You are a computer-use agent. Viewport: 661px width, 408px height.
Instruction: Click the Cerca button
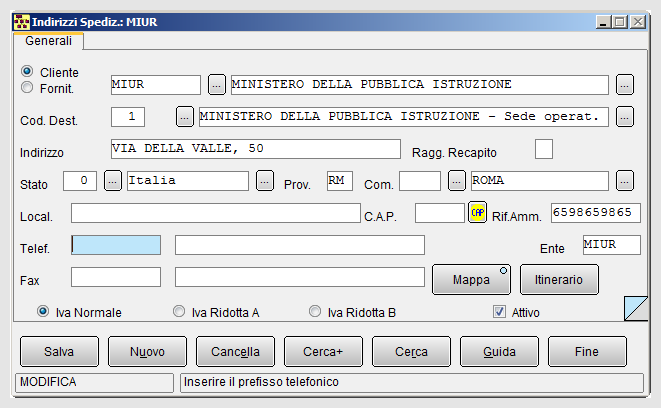click(x=411, y=352)
